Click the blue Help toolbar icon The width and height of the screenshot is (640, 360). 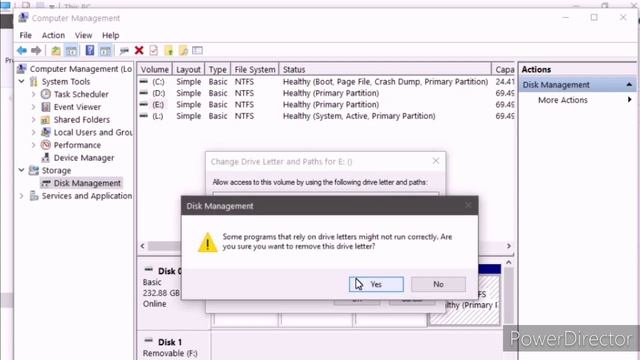point(90,51)
